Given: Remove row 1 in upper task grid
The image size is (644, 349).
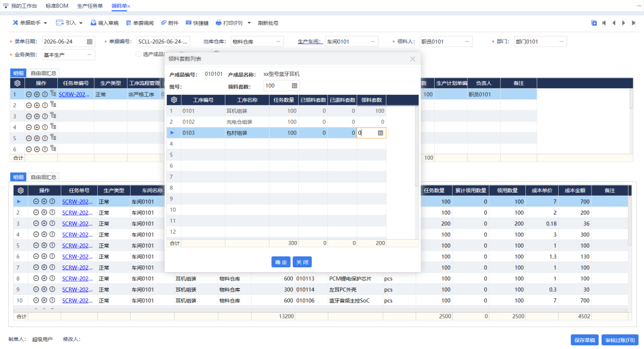Looking at the screenshot, I should click(x=29, y=94).
